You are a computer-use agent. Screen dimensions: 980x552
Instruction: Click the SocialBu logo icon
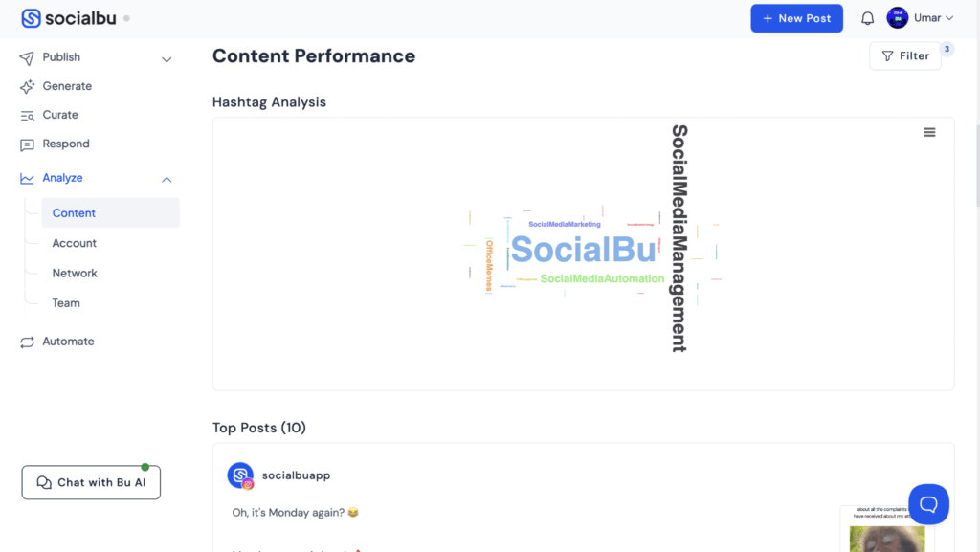tap(31, 18)
